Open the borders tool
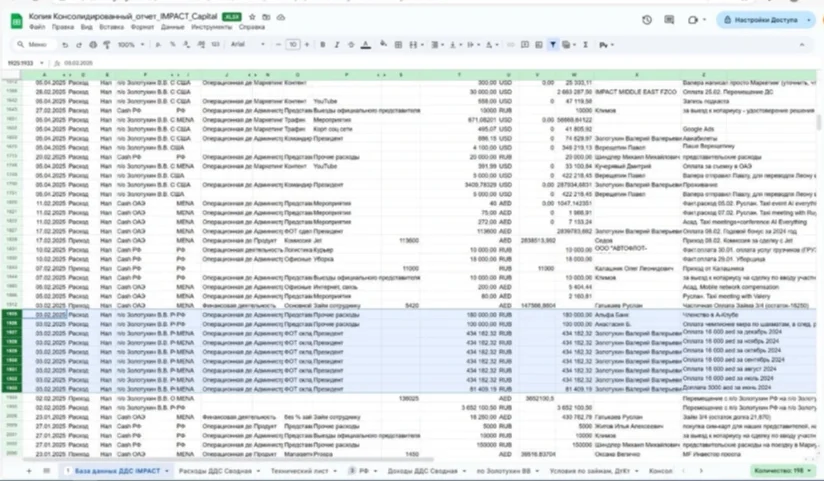Viewport: 824px width, 481px height. (x=398, y=45)
